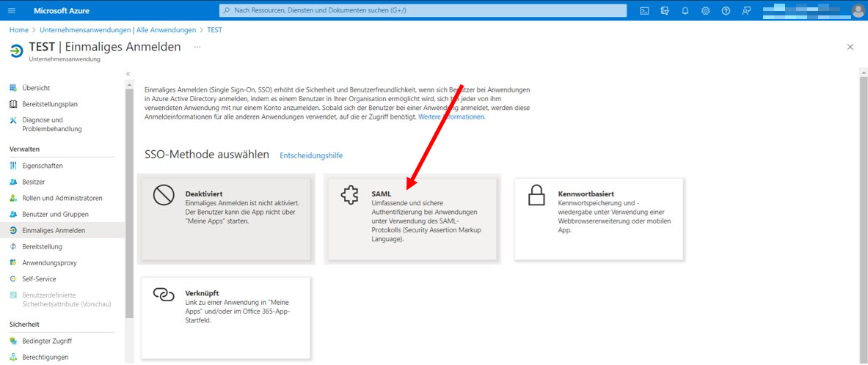Screen dimensions: 868x365
Task: Click the Benutzer und Gruppen icon
Action: click(x=14, y=214)
